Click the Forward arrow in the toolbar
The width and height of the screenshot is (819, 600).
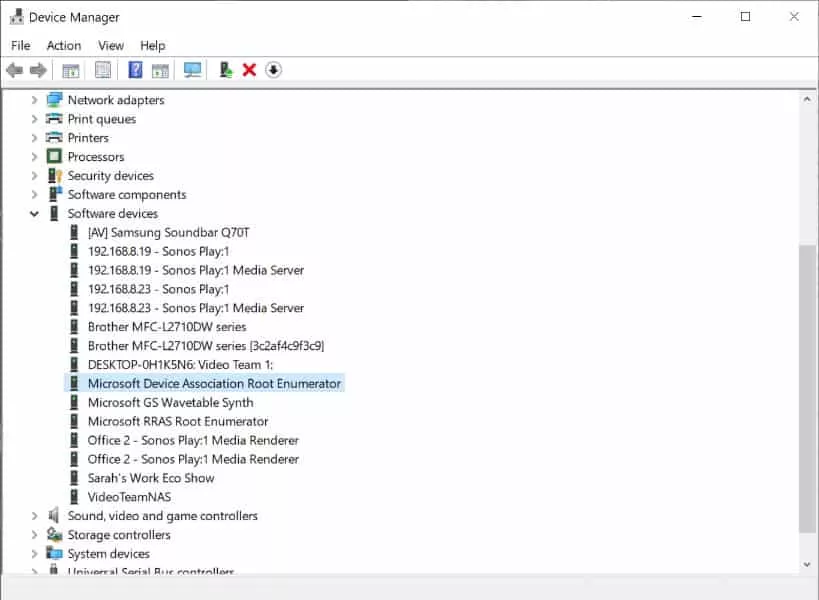click(x=38, y=69)
